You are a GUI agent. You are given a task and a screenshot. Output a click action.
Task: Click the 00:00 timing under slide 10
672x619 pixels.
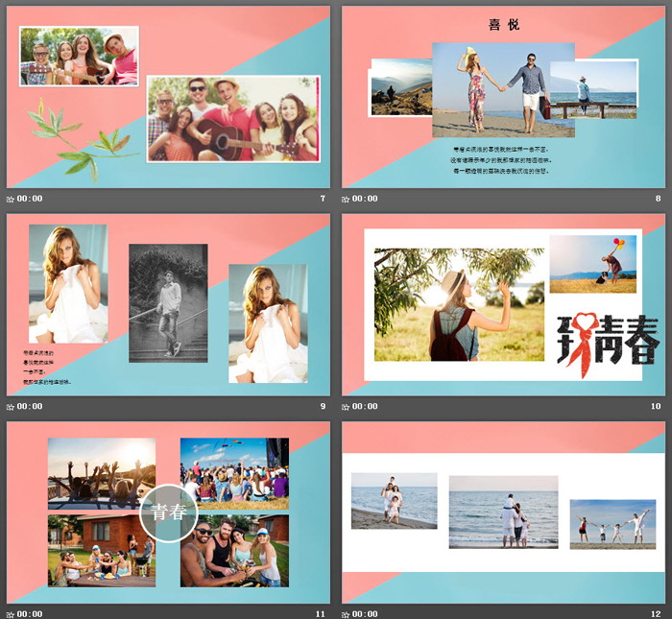[366, 406]
